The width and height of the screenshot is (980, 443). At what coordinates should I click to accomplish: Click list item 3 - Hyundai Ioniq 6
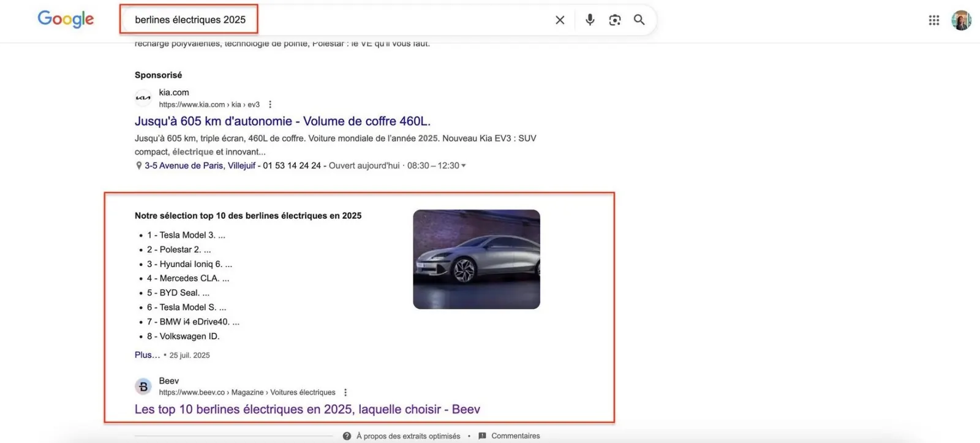(x=189, y=264)
